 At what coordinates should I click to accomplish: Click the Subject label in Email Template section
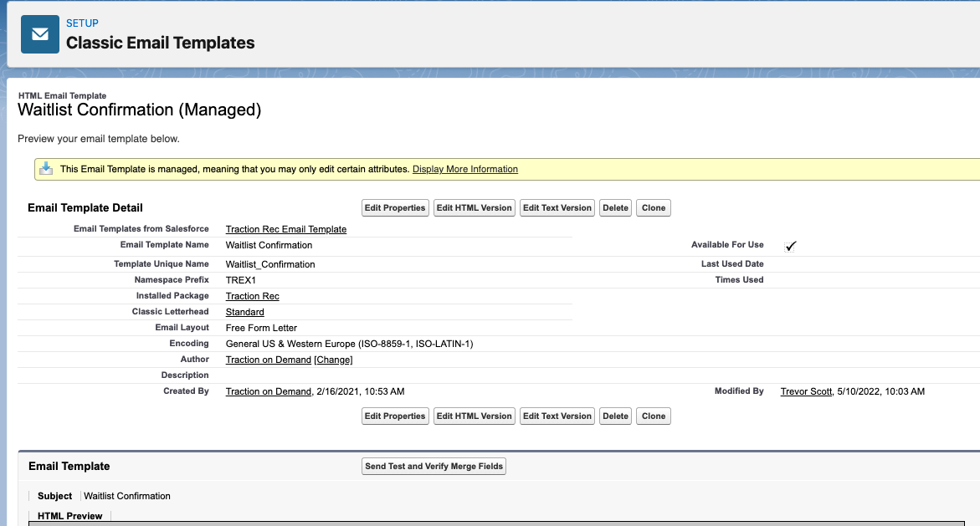pos(54,496)
